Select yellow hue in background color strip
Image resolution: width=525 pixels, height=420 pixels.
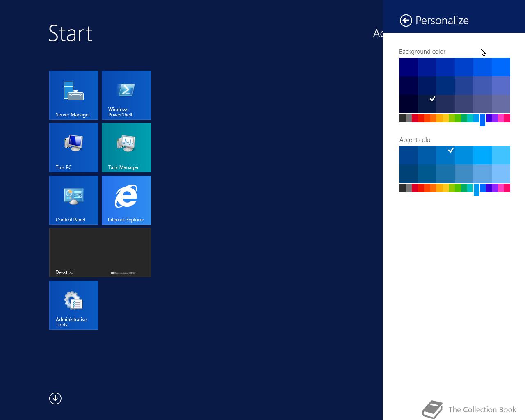point(445,118)
